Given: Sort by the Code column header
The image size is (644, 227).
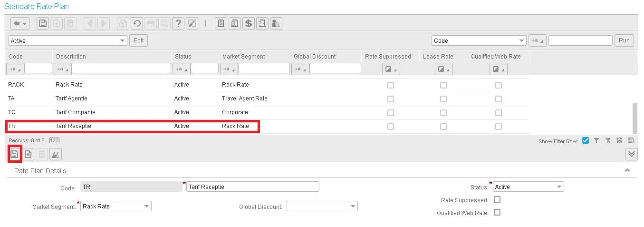Looking at the screenshot, I should pos(16,57).
